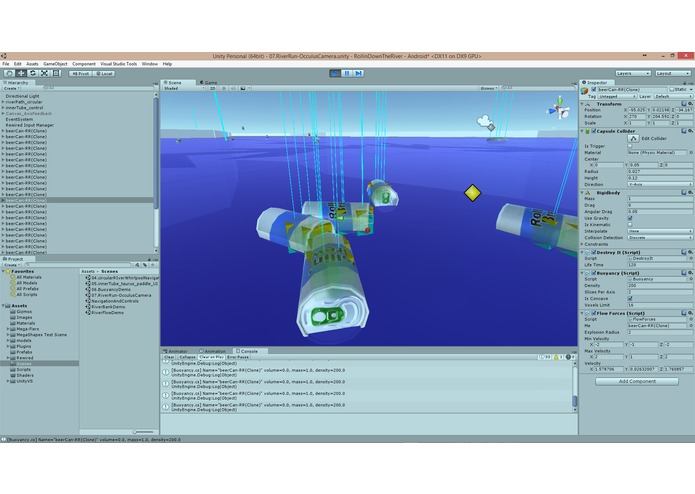The height and width of the screenshot is (494, 695).
Task: Expand innerTube_control in Hierarchy
Action: click(x=3, y=108)
